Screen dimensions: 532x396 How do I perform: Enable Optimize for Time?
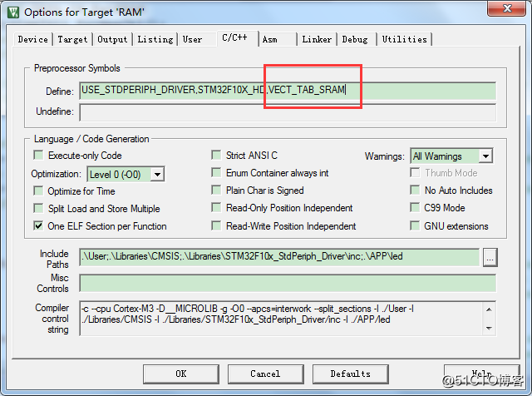(39, 191)
